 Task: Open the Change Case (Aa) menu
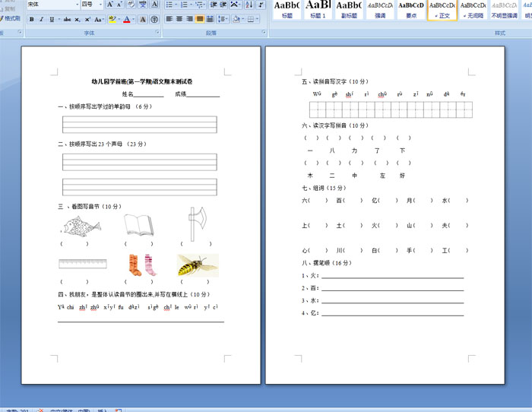click(x=98, y=19)
